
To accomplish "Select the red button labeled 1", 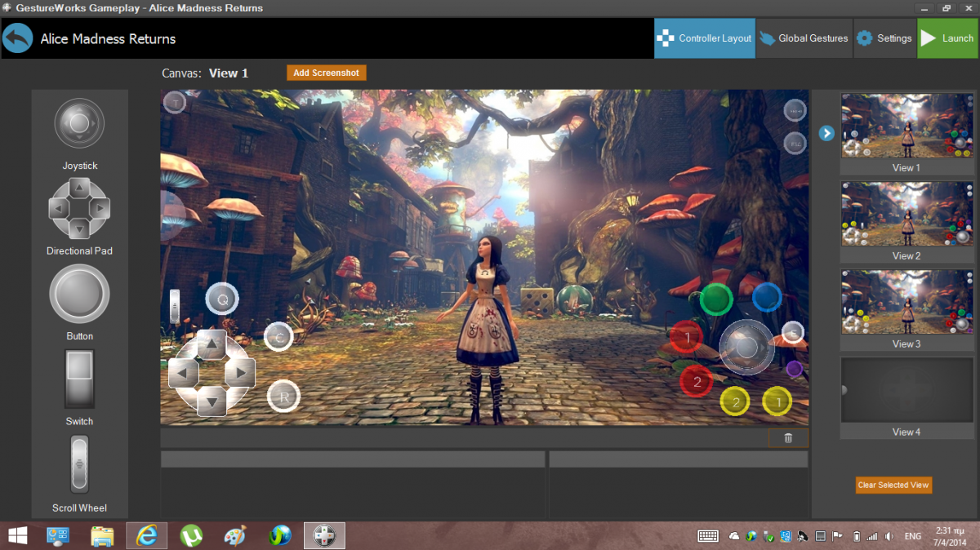I will 687,337.
